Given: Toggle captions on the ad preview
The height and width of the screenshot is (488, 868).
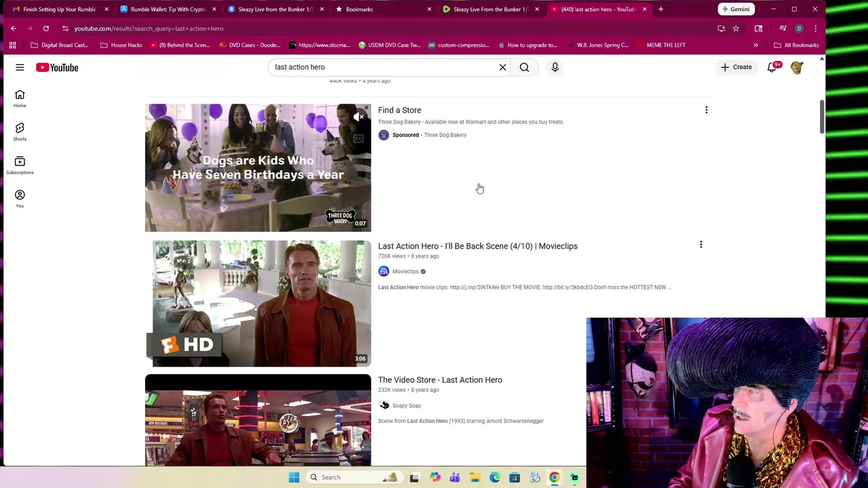Looking at the screenshot, I should tap(358, 138).
